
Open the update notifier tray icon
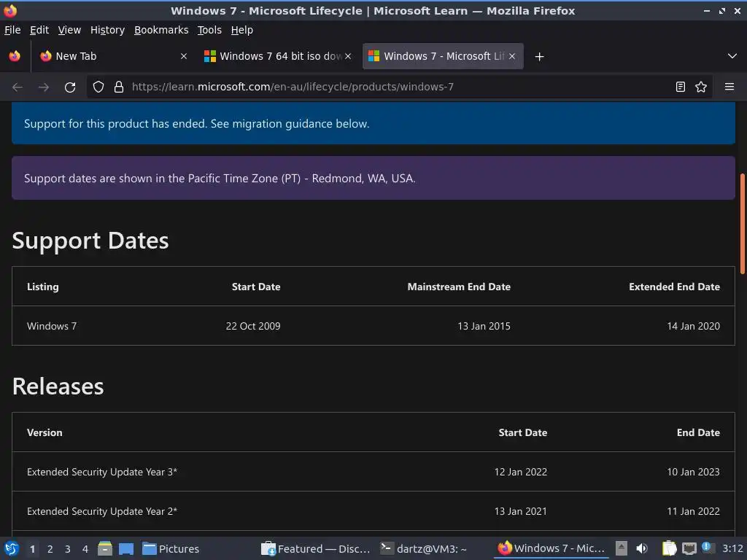[707, 548]
